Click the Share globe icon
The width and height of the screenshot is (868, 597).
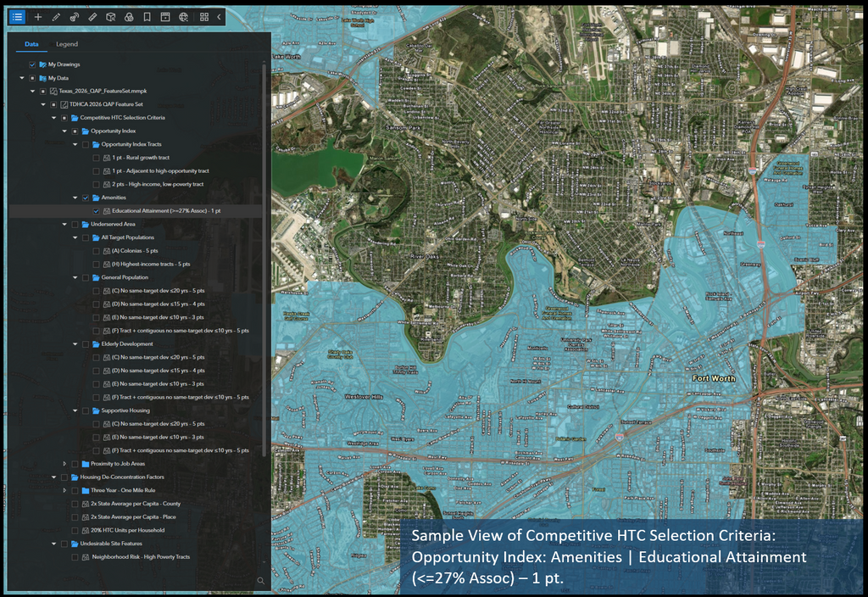coord(184,16)
